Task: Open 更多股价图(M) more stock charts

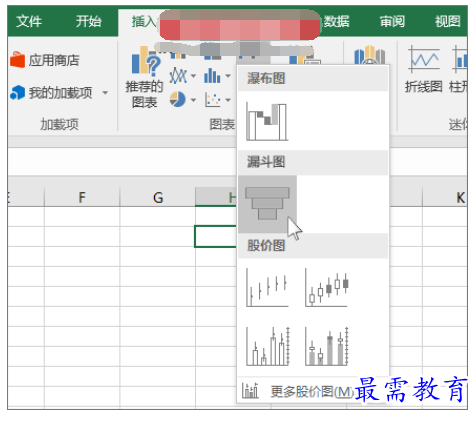Action: tap(298, 391)
